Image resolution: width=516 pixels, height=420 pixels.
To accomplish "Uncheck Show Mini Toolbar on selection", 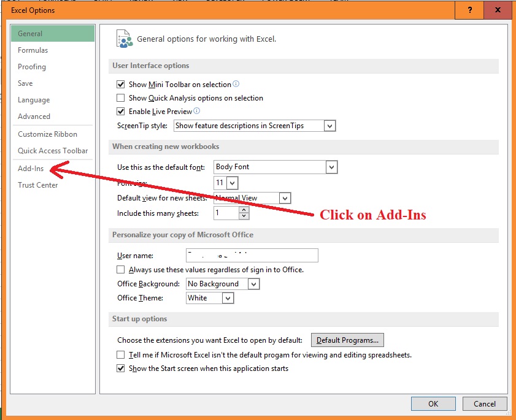I will [120, 84].
